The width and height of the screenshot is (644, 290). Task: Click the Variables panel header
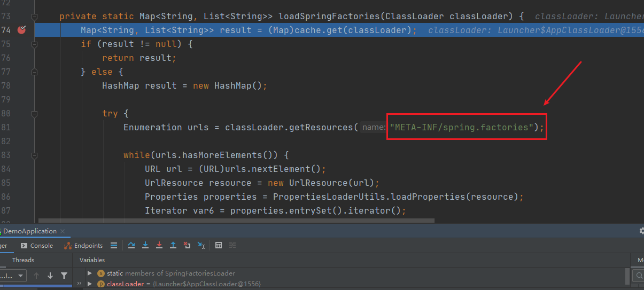coord(92,260)
